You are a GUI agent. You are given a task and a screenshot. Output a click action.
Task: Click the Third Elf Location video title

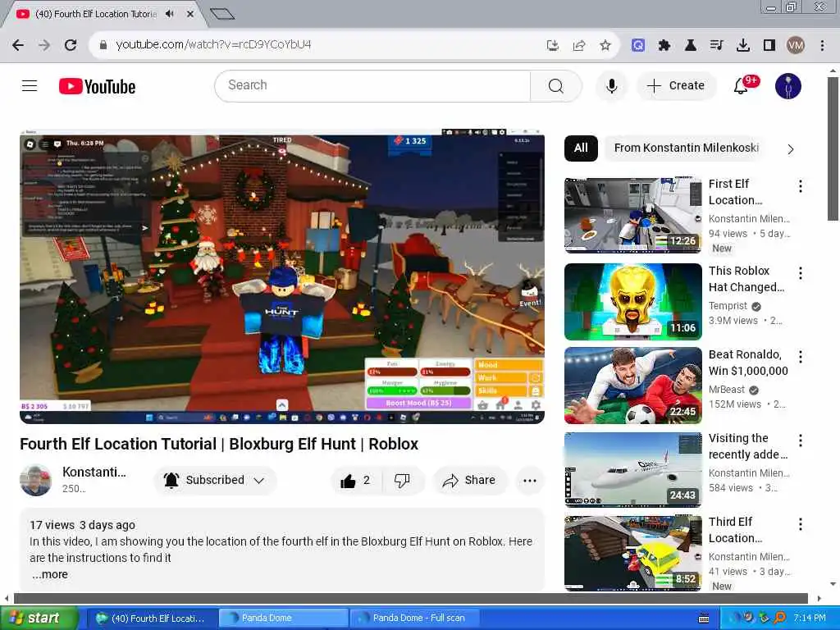[735, 530]
